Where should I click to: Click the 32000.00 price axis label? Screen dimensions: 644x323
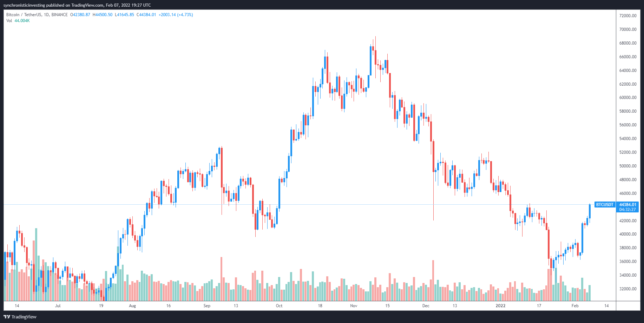click(x=627, y=289)
